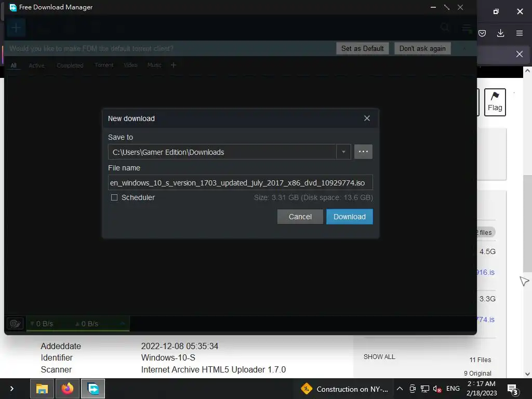Toggle snail mode icon in FDM
532x399 pixels.
15,323
